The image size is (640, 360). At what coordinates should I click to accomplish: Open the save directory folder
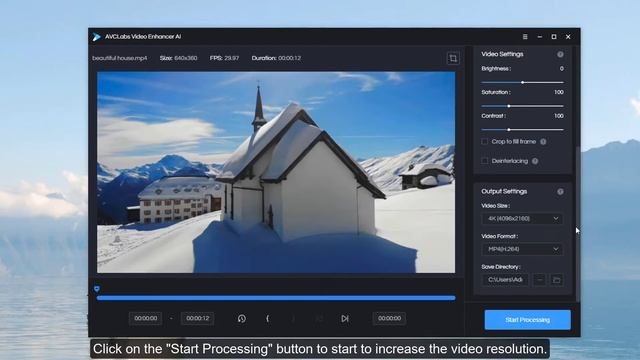tap(556, 280)
